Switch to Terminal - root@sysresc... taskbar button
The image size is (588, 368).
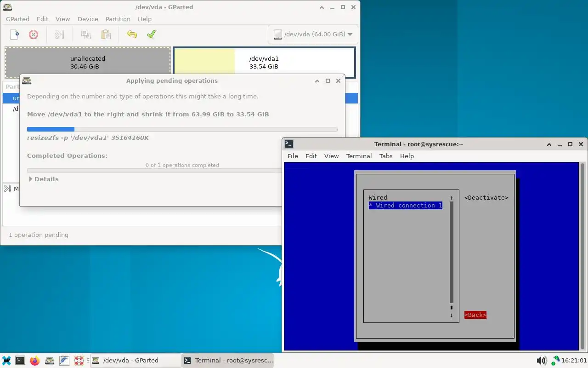click(228, 361)
